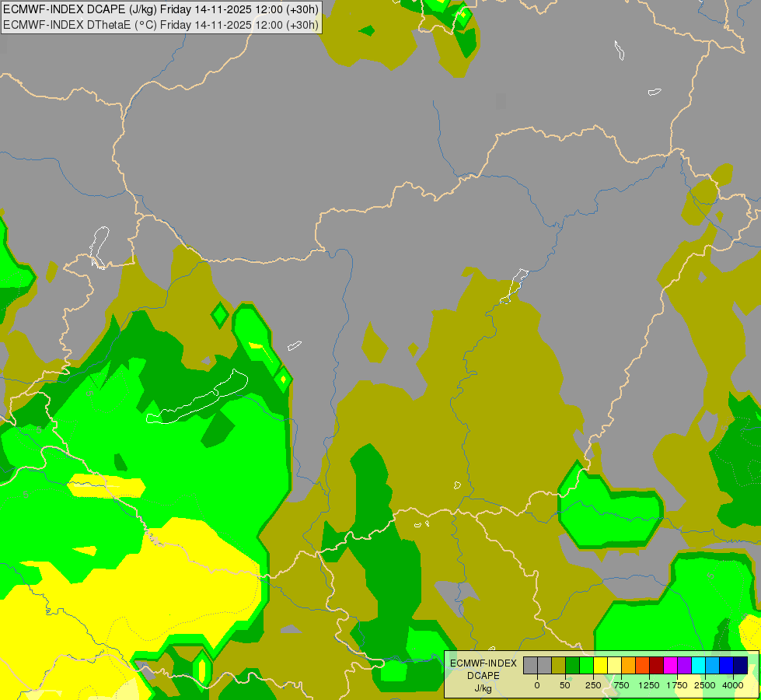Screen dimensions: 761x700
Task: Click the DThetaE (°C) forecast title line
Action: 161,25
